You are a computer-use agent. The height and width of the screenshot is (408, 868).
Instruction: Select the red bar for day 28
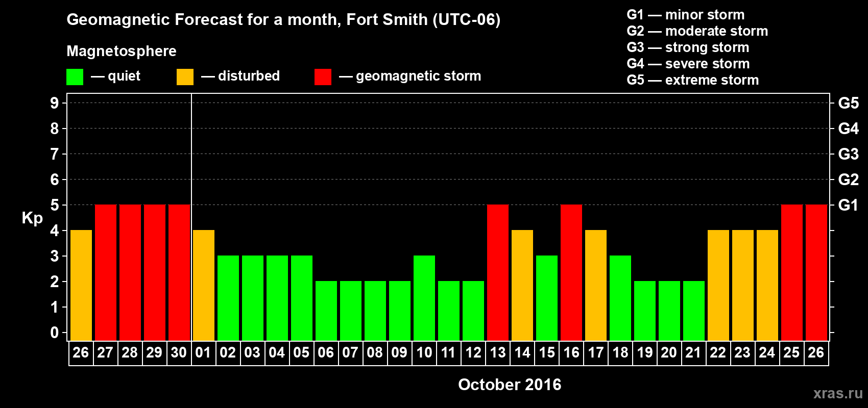[130, 272]
